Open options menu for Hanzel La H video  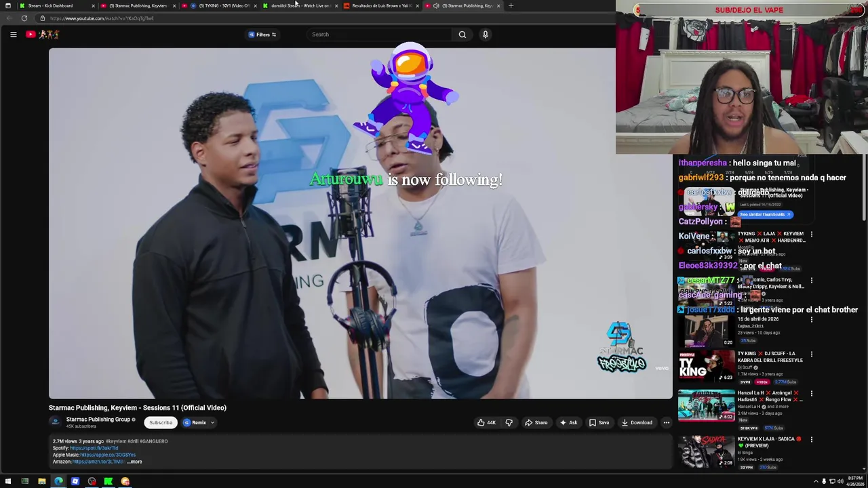click(x=811, y=394)
